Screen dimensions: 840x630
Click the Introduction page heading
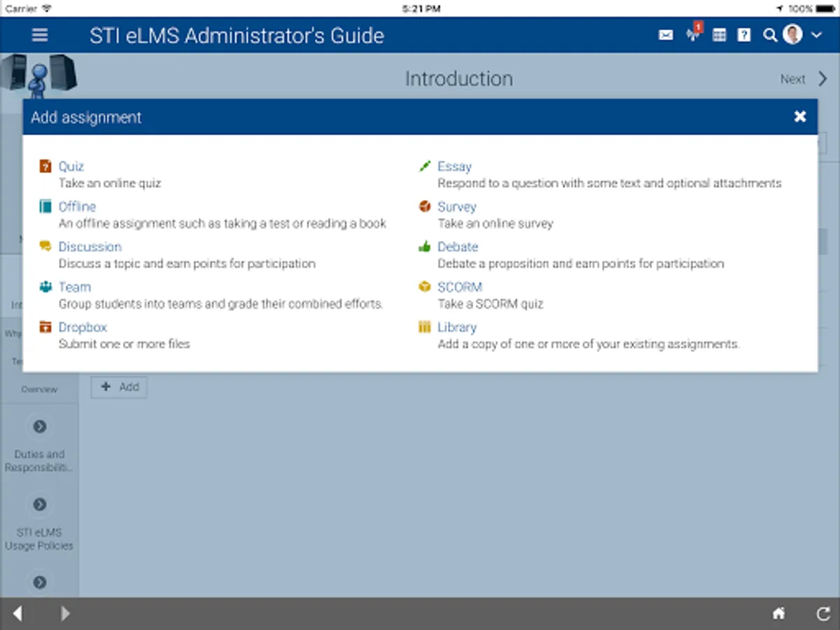click(459, 78)
